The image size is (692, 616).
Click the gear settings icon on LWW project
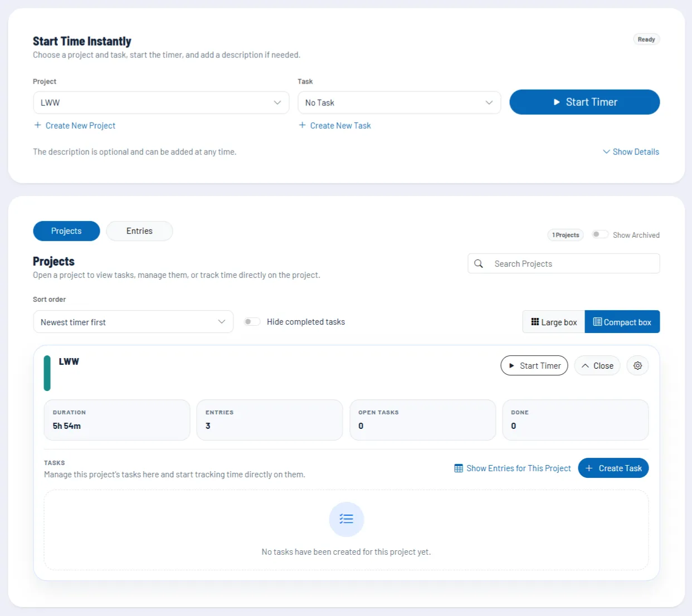637,366
